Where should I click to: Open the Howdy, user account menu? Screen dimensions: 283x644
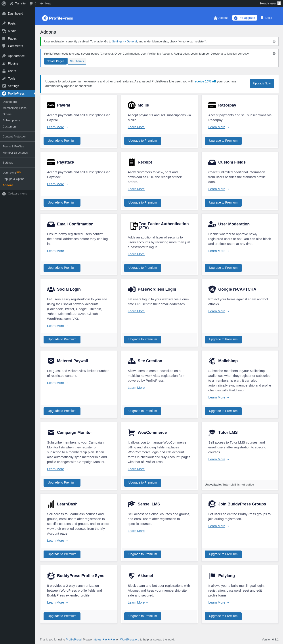[x=270, y=4]
